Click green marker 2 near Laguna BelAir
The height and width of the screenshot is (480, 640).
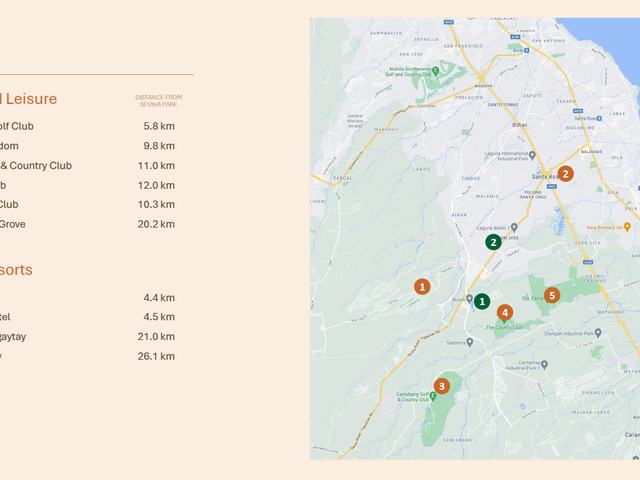click(x=493, y=242)
